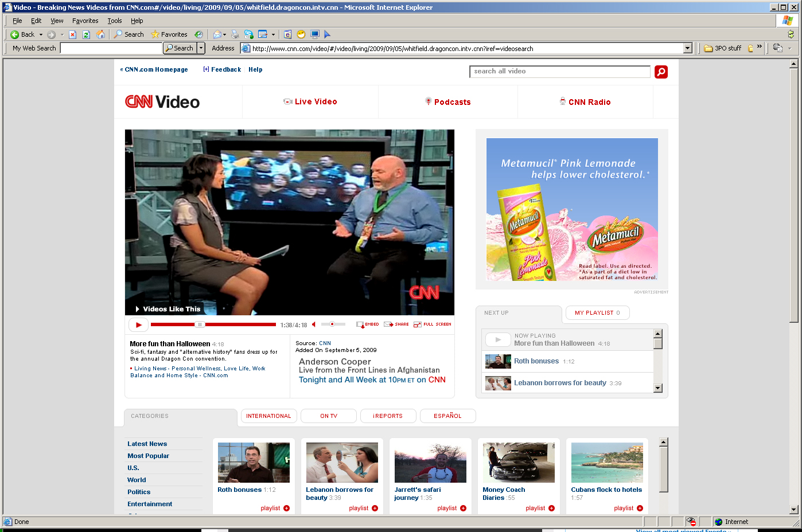
Task: Open the Help menu in menu bar
Action: pos(137,21)
